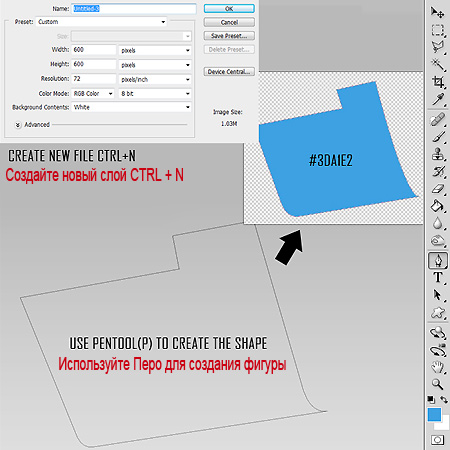
Task: Select the Healing Brush bandage tool
Action: [438, 120]
